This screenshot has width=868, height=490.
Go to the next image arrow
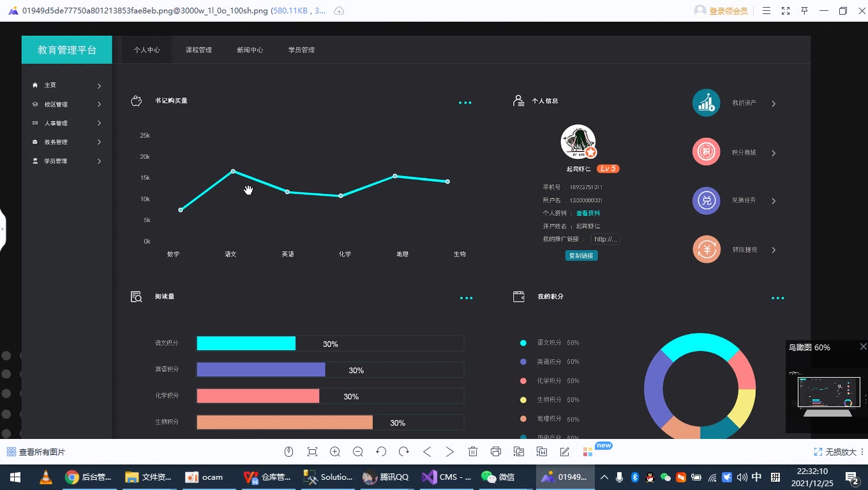coord(450,452)
